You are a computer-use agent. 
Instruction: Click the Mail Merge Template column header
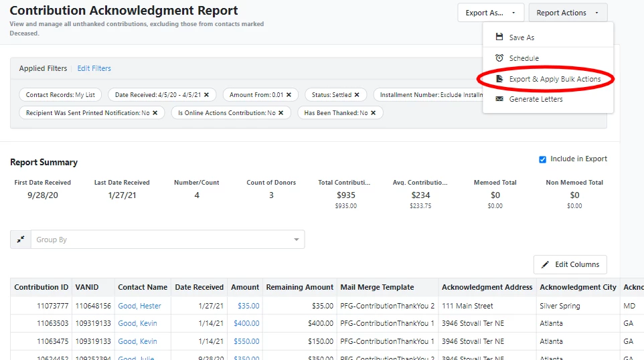click(388, 287)
